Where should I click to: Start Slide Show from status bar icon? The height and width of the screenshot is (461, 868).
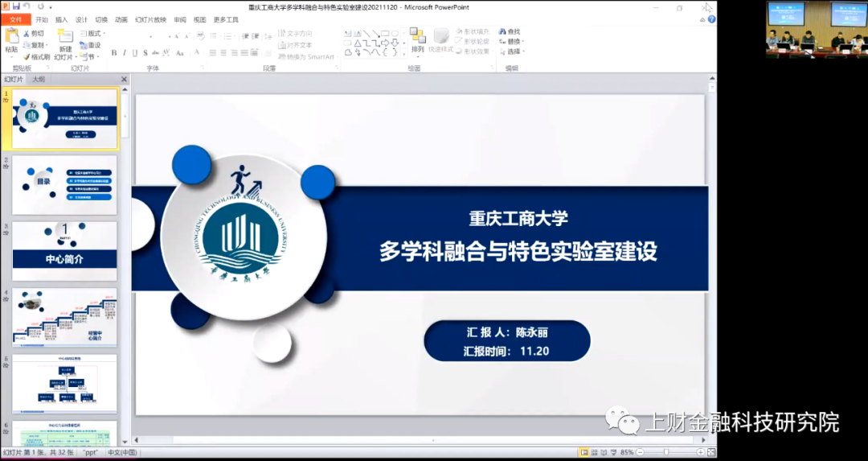coord(613,453)
